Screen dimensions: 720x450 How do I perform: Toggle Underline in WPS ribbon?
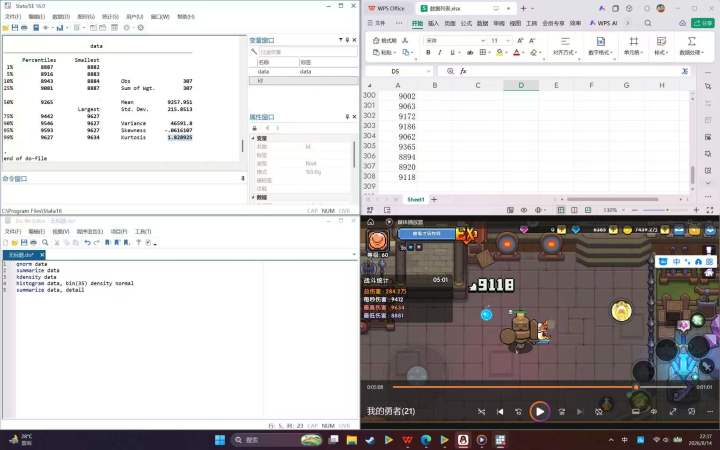point(452,53)
